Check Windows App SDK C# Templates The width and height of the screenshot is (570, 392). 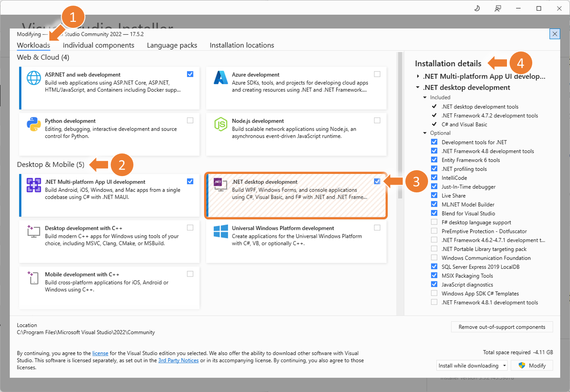coord(434,293)
